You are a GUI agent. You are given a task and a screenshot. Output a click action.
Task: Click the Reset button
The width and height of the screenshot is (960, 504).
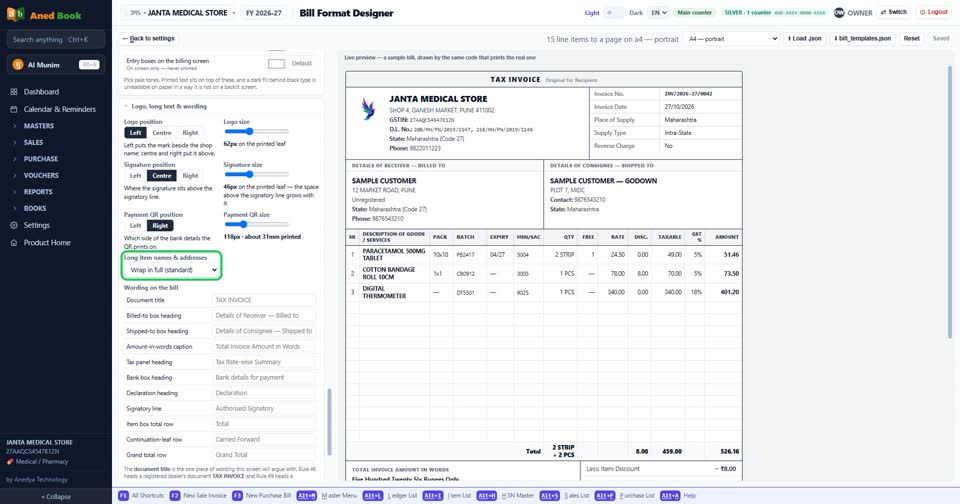[x=912, y=39]
